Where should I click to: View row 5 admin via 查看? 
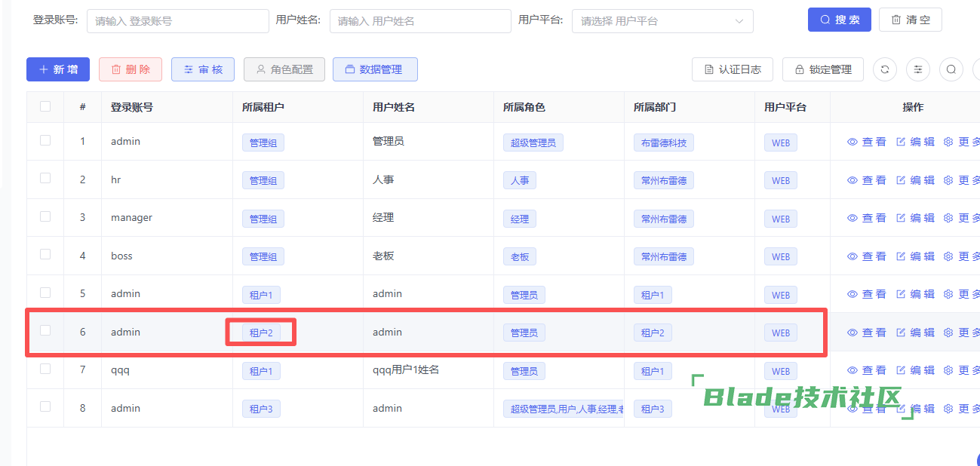point(867,294)
